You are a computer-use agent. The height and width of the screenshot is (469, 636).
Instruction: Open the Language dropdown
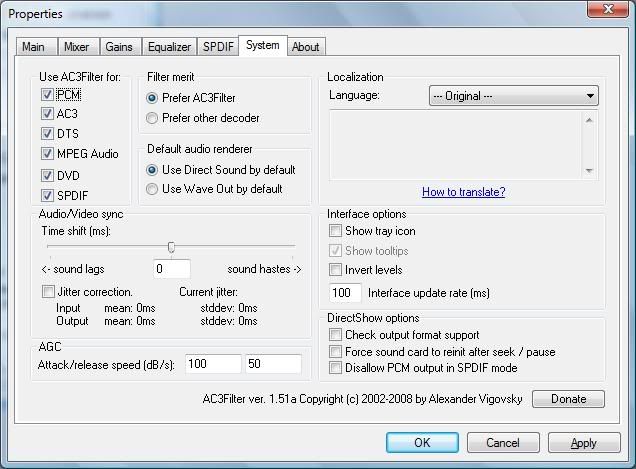pos(514,96)
